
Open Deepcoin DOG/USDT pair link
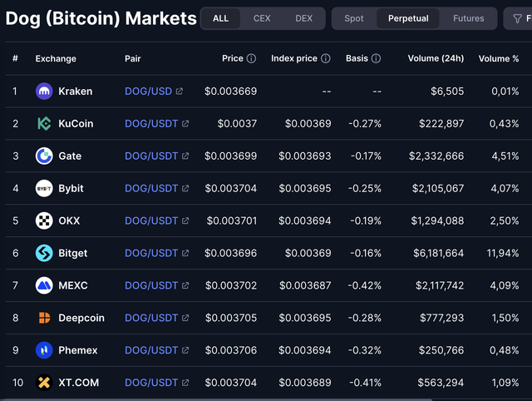(151, 318)
